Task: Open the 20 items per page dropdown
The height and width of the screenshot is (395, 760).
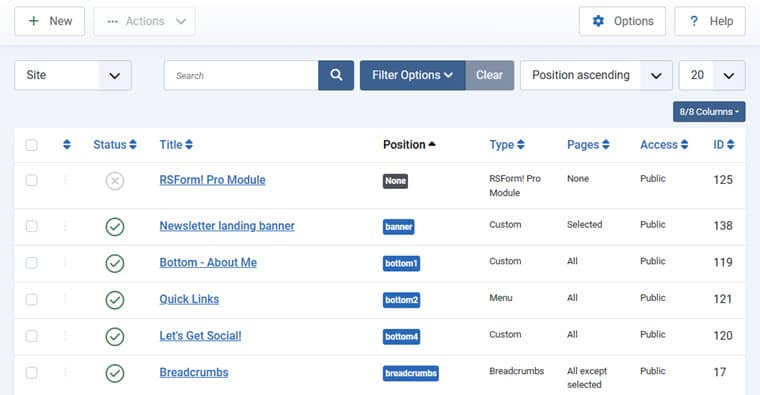Action: (x=712, y=75)
